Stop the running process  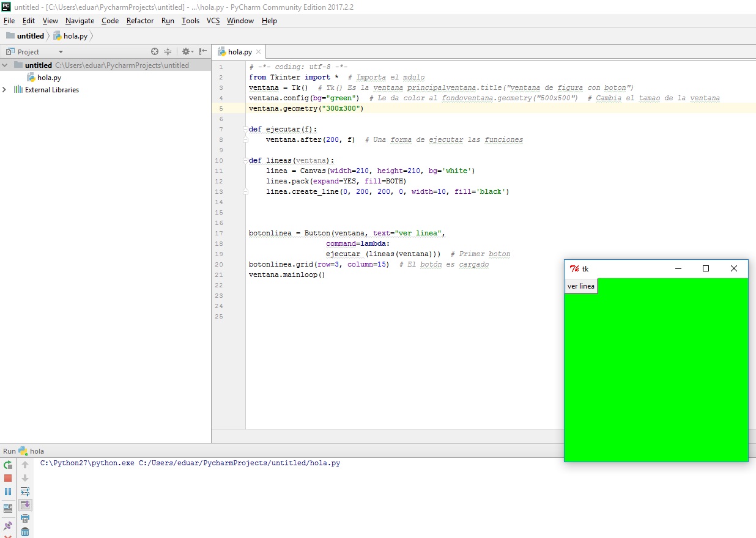8,477
